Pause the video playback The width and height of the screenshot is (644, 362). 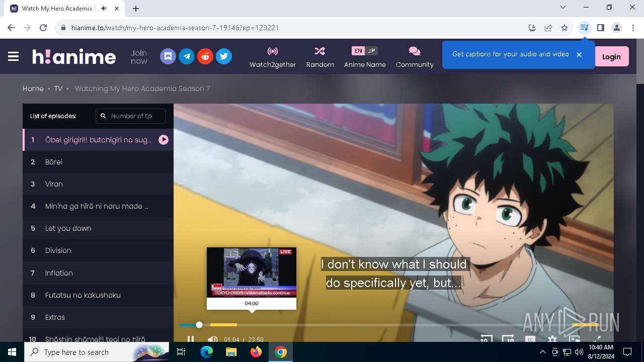pos(191,339)
